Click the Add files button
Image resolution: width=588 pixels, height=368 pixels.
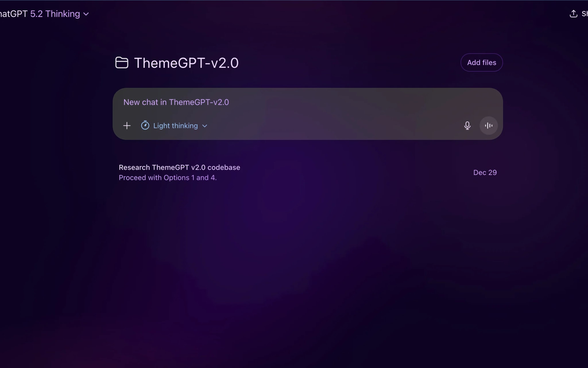point(481,62)
